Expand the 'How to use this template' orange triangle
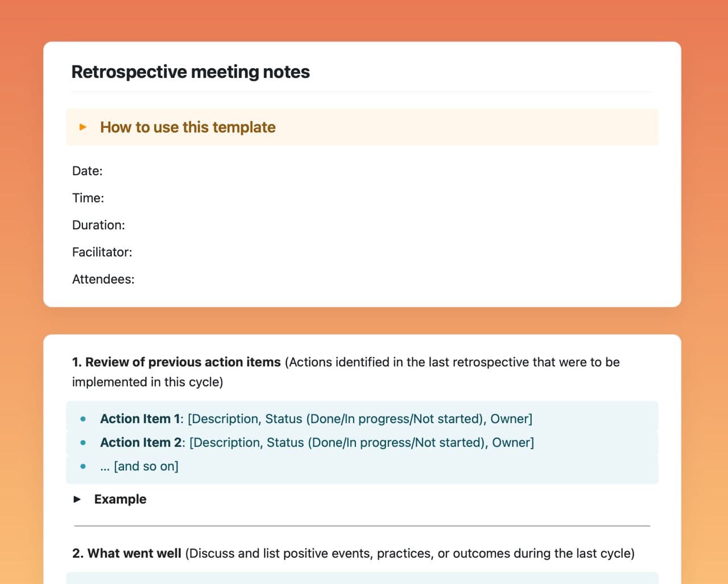This screenshot has width=728, height=584. pyautogui.click(x=83, y=127)
